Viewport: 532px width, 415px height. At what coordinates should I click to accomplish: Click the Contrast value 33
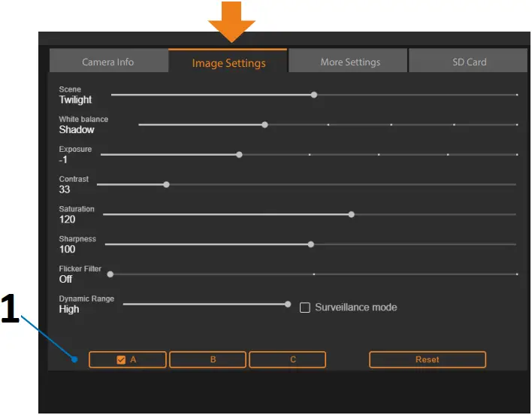click(x=65, y=189)
